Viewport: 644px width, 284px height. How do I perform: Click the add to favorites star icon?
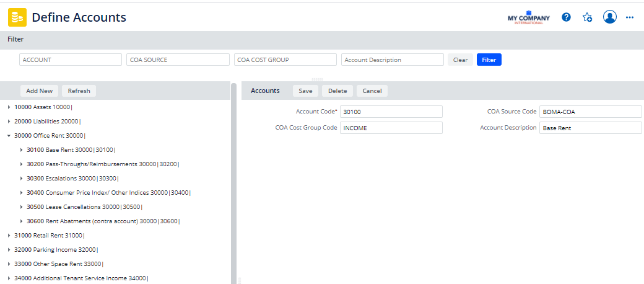(x=588, y=17)
